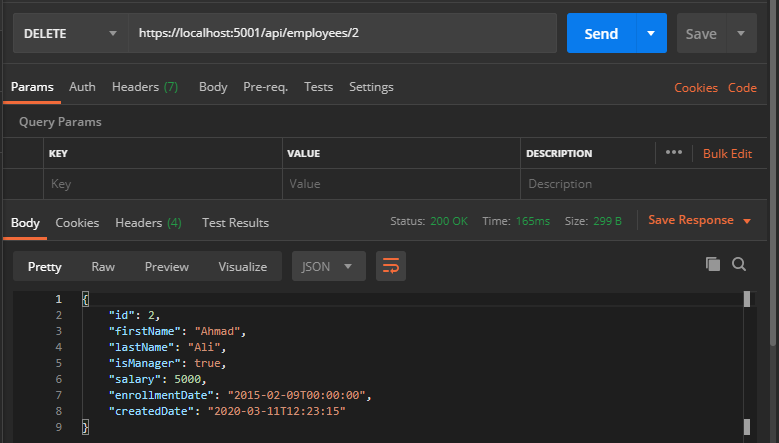Open the Tests tab
The height and width of the screenshot is (443, 779).
(318, 87)
